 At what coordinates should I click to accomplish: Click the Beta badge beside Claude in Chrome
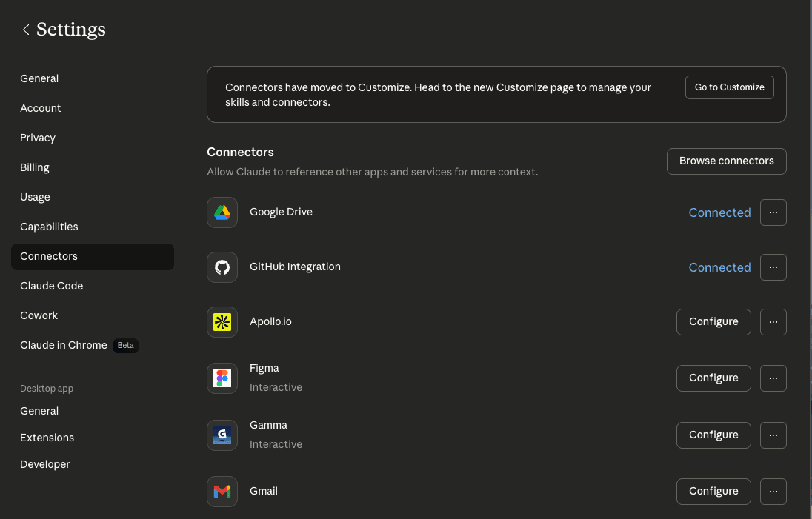pos(125,345)
